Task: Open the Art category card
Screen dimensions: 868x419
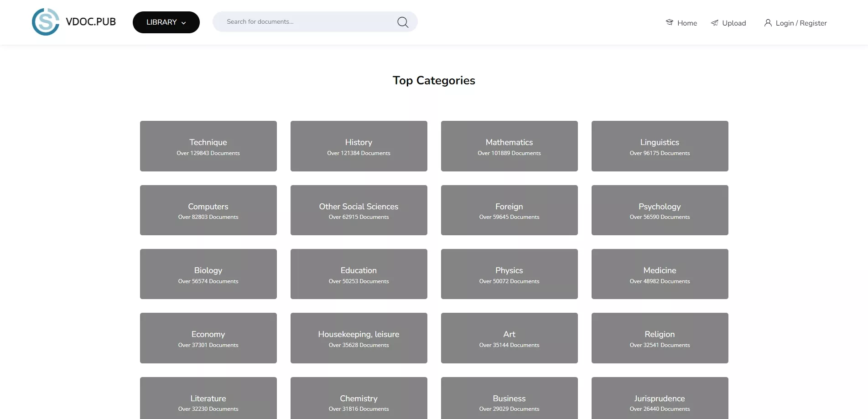Action: (509, 338)
